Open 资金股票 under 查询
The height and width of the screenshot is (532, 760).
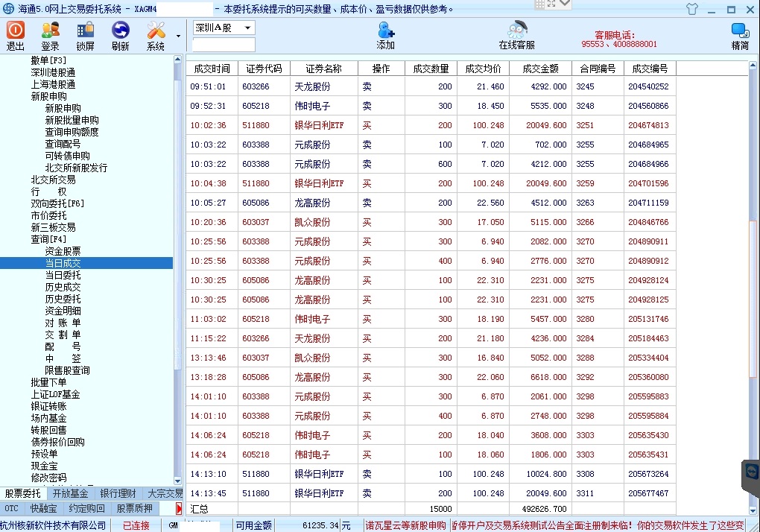pos(63,251)
